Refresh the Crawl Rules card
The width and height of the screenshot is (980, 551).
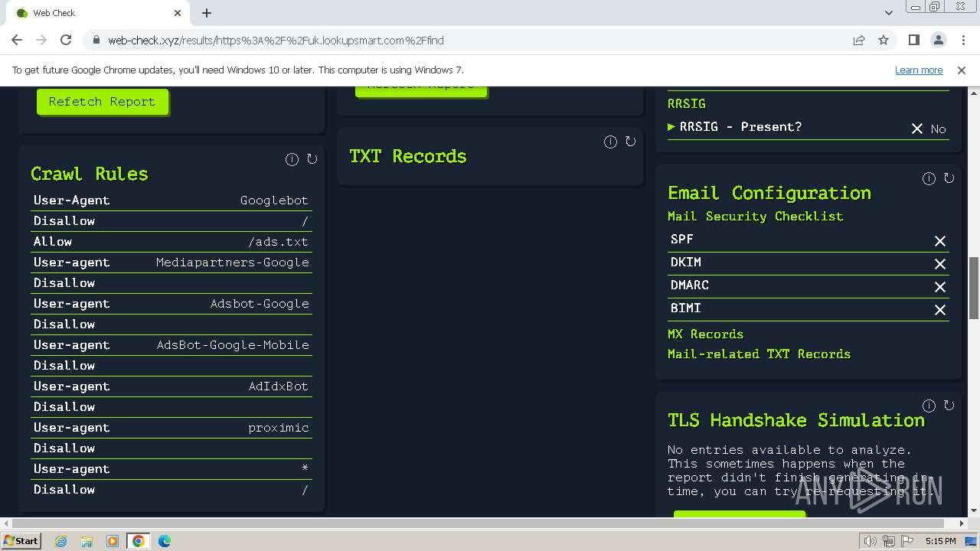[x=312, y=159]
